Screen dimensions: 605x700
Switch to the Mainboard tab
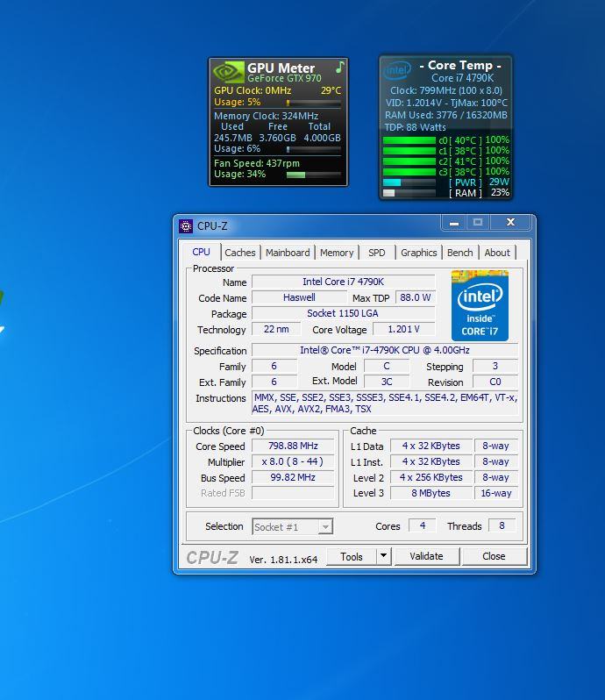pyautogui.click(x=288, y=253)
